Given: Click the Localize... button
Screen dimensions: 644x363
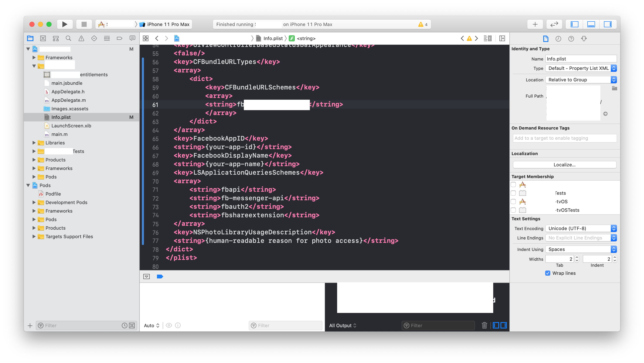Looking at the screenshot, I should click(x=564, y=165).
